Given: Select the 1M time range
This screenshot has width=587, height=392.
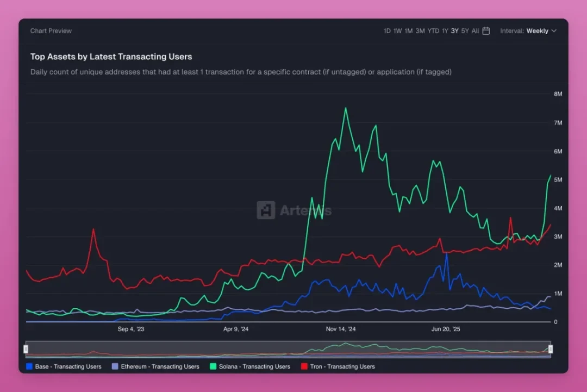Looking at the screenshot, I should pos(408,31).
